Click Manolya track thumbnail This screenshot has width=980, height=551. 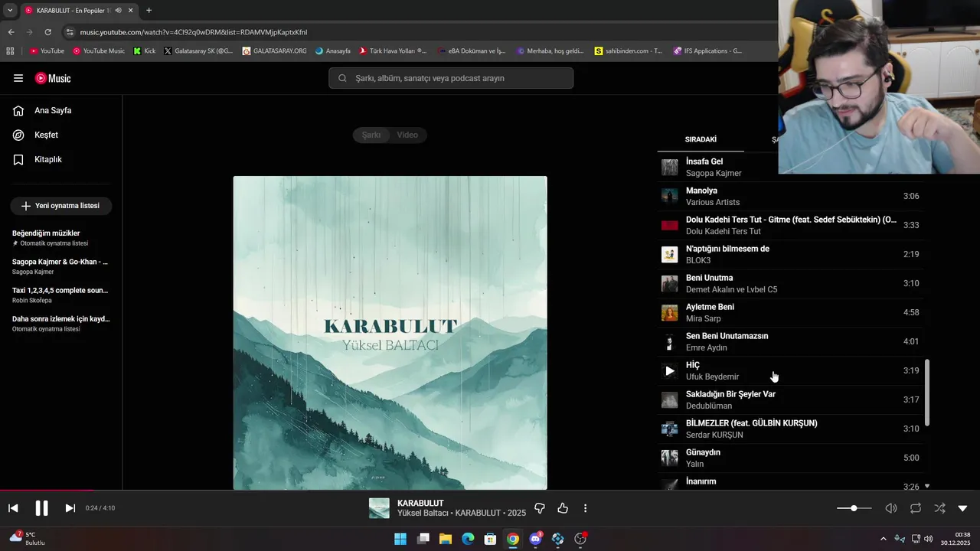click(x=670, y=196)
